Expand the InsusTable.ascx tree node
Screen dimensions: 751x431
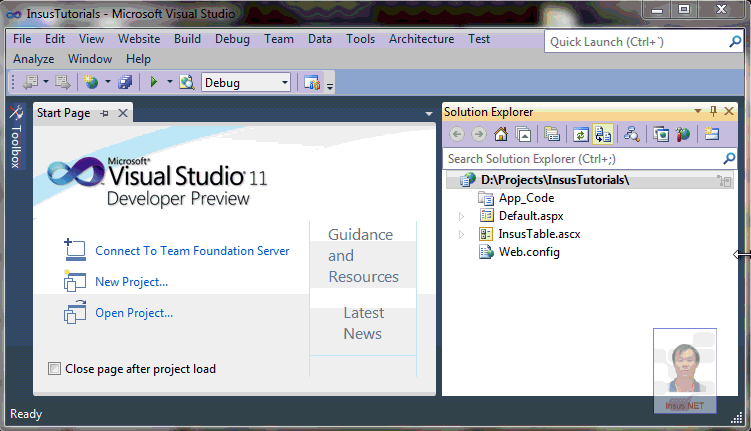[461, 234]
